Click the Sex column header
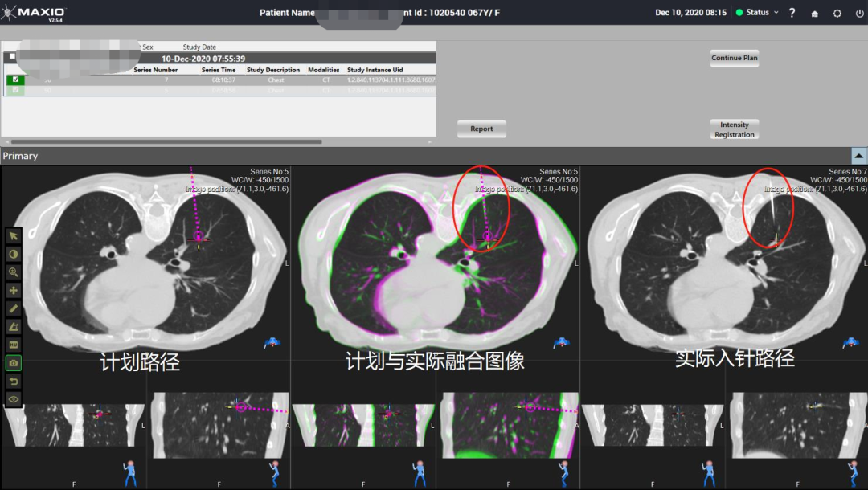Screen dimensions: 868x490 [x=147, y=47]
